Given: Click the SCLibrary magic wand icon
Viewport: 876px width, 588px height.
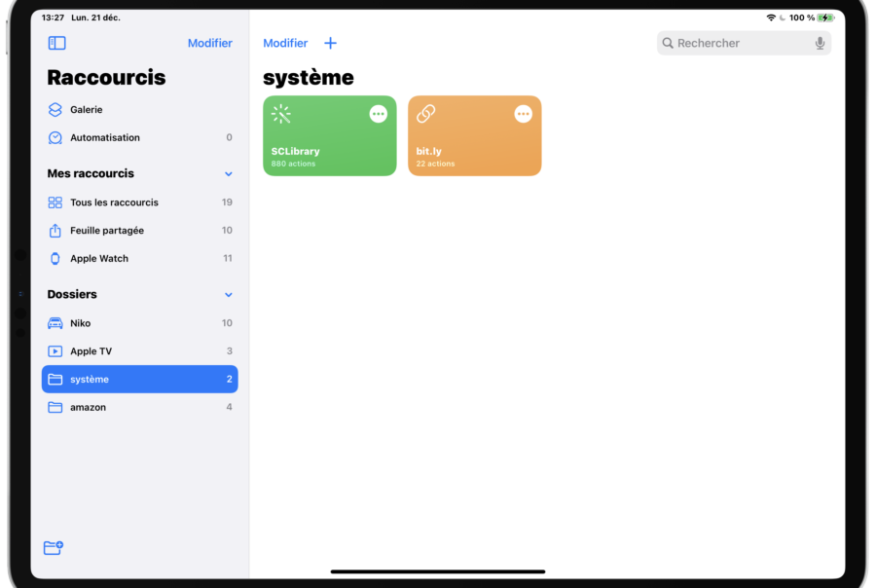Looking at the screenshot, I should pyautogui.click(x=281, y=114).
